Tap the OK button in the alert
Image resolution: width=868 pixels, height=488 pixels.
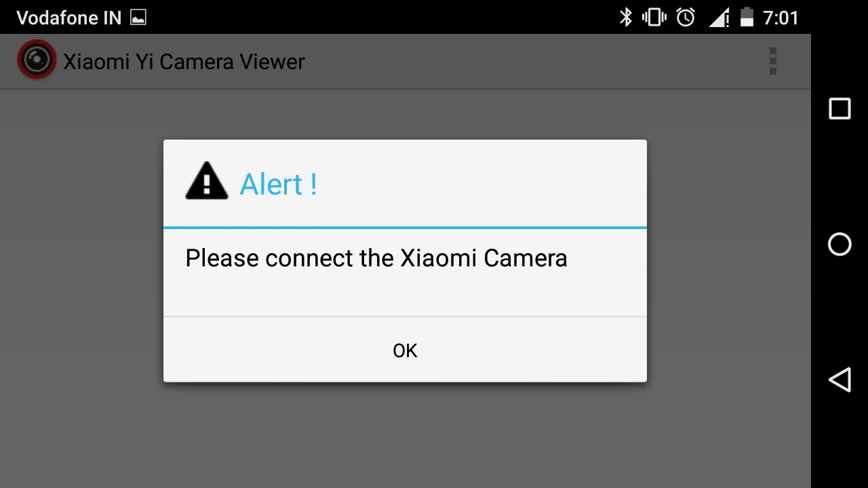(405, 350)
